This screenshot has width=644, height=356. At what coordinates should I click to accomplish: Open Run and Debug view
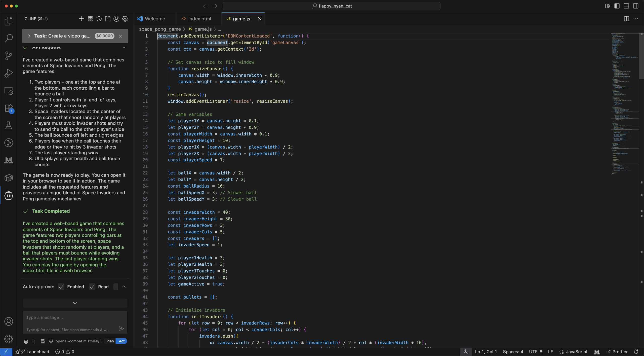tap(9, 73)
